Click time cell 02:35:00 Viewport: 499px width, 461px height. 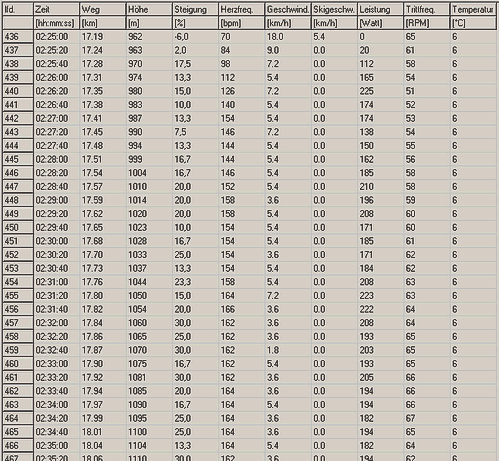pyautogui.click(x=57, y=445)
